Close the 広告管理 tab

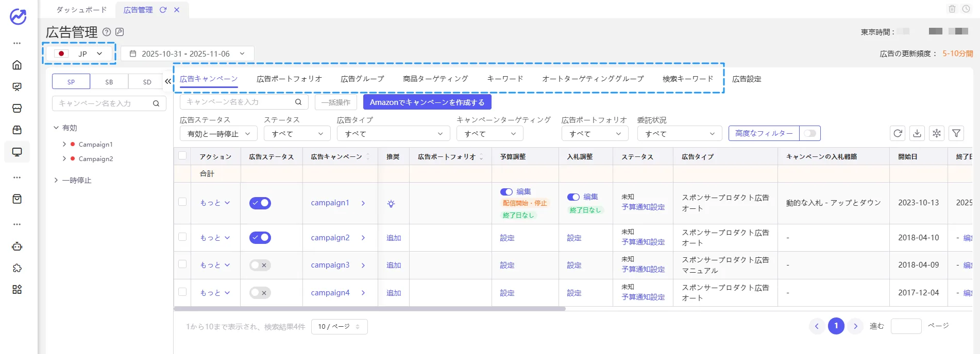(177, 10)
